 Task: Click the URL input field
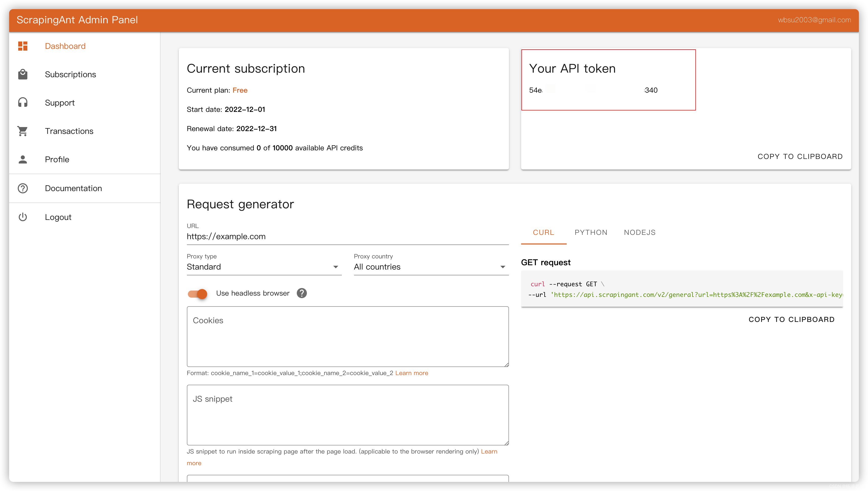pos(347,236)
